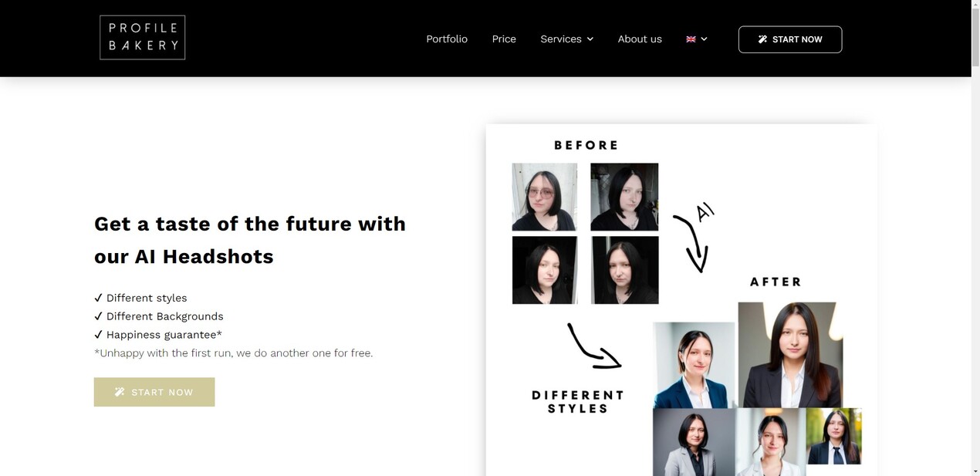Click wand icon on gold Start Now button

click(120, 392)
